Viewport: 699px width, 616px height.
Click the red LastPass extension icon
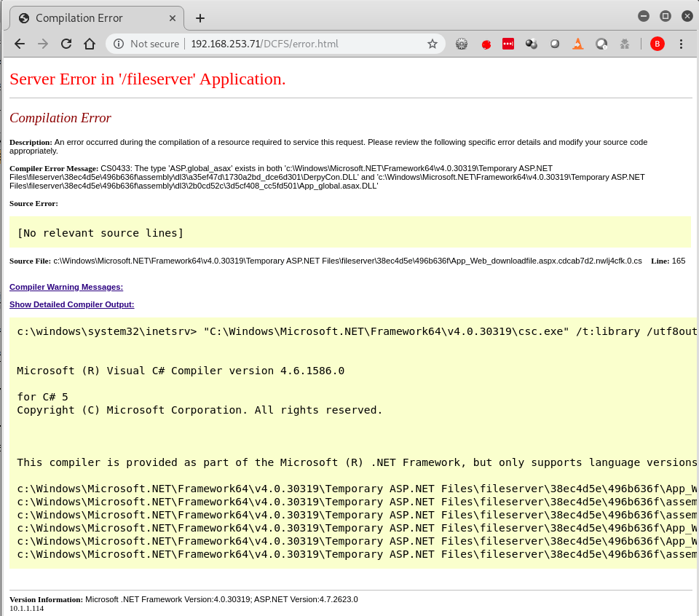(x=508, y=44)
